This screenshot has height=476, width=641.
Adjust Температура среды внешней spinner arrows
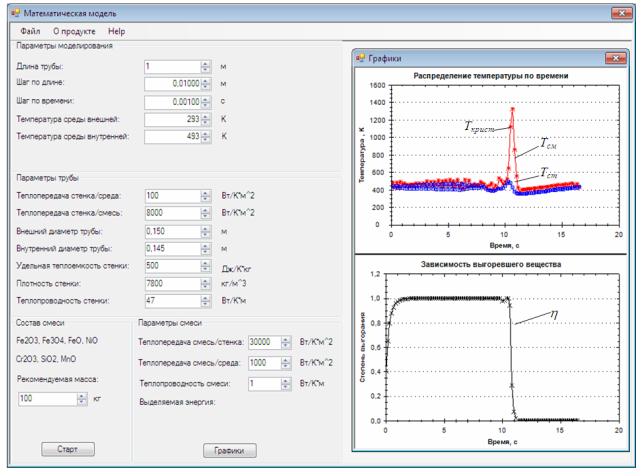[205, 119]
